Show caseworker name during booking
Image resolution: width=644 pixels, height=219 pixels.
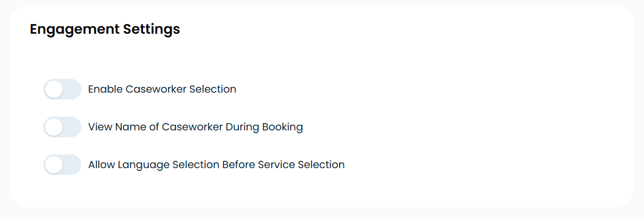62,127
